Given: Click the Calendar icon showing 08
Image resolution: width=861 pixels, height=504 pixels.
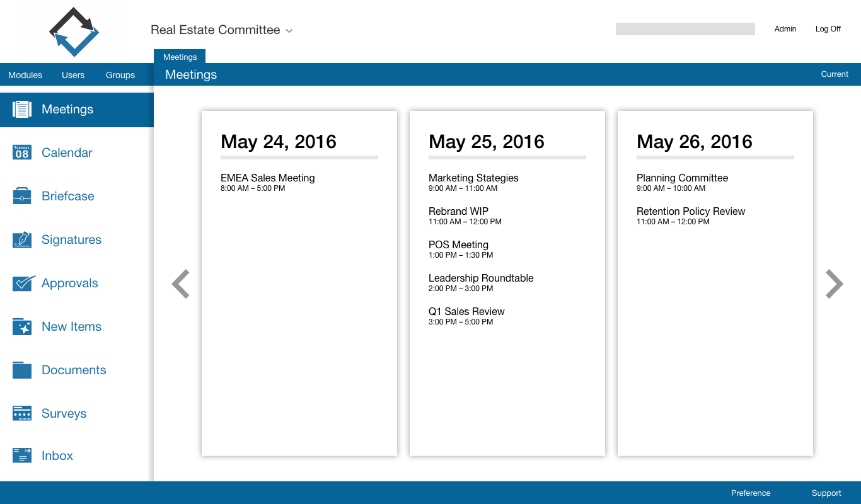Looking at the screenshot, I should [22, 152].
